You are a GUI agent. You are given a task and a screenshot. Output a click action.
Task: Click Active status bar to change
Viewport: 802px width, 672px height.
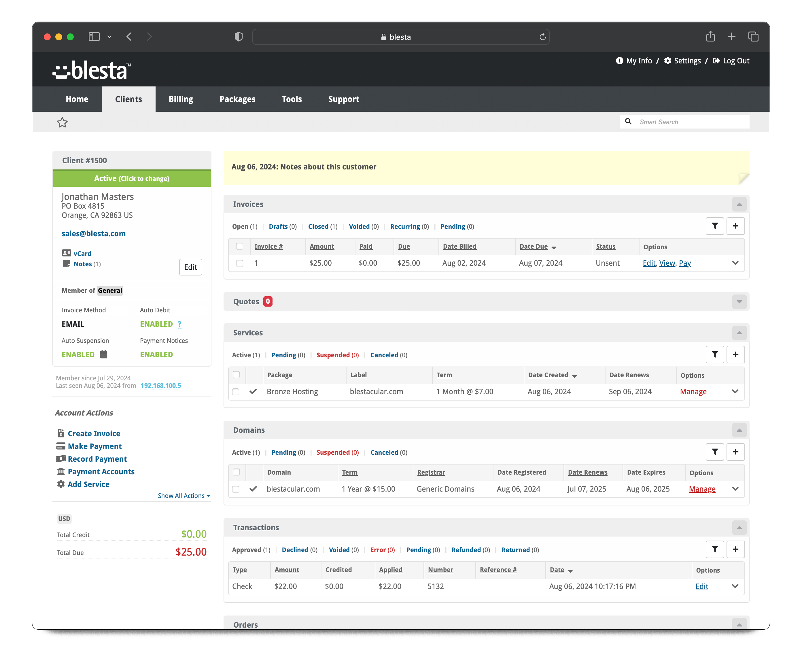click(132, 178)
